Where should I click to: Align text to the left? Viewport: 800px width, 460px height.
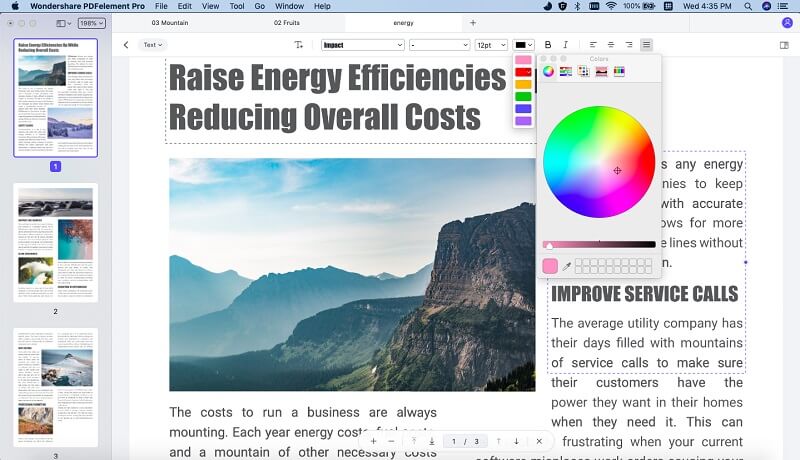(x=593, y=45)
